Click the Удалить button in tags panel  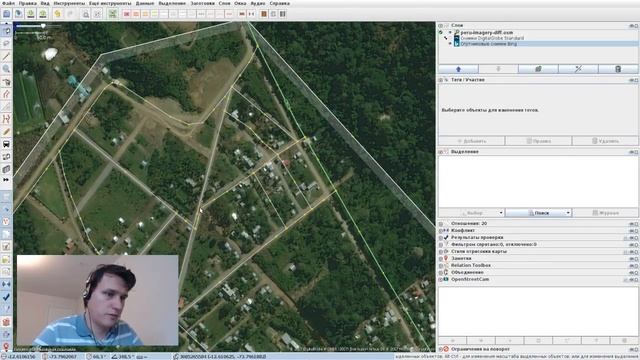click(x=605, y=141)
